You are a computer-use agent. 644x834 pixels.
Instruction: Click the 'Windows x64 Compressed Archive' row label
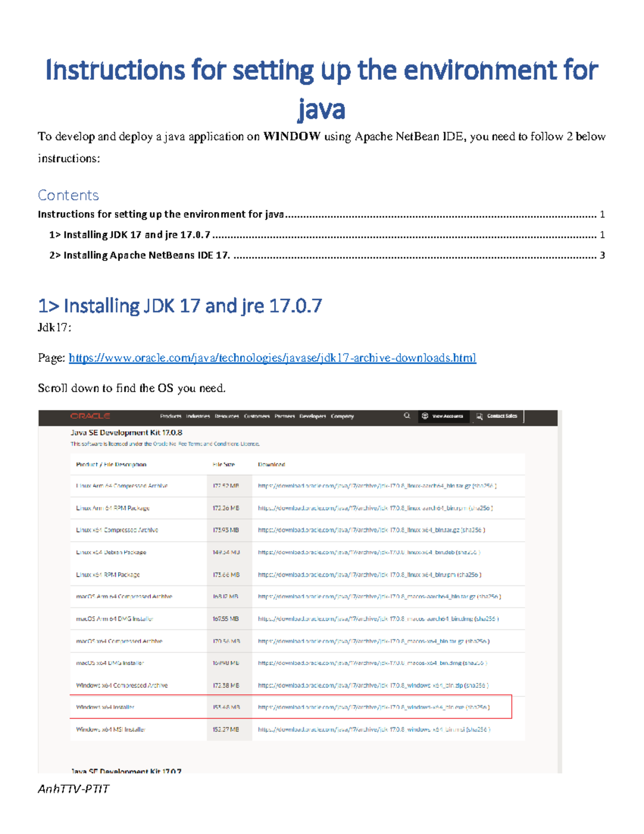(x=122, y=685)
